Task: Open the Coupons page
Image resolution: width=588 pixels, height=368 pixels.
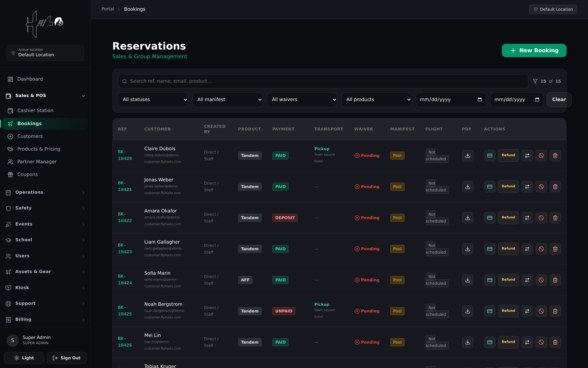Action: tap(45, 174)
